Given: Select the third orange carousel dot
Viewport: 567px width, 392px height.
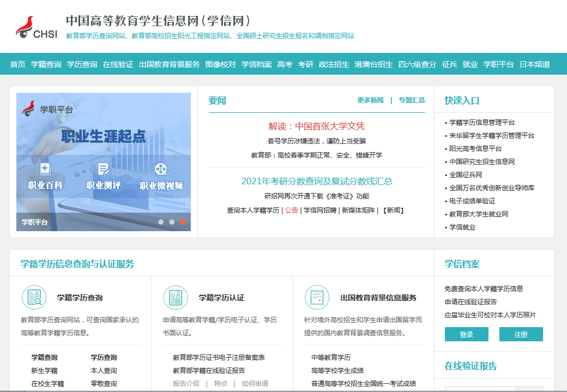Looking at the screenshot, I should tap(183, 222).
